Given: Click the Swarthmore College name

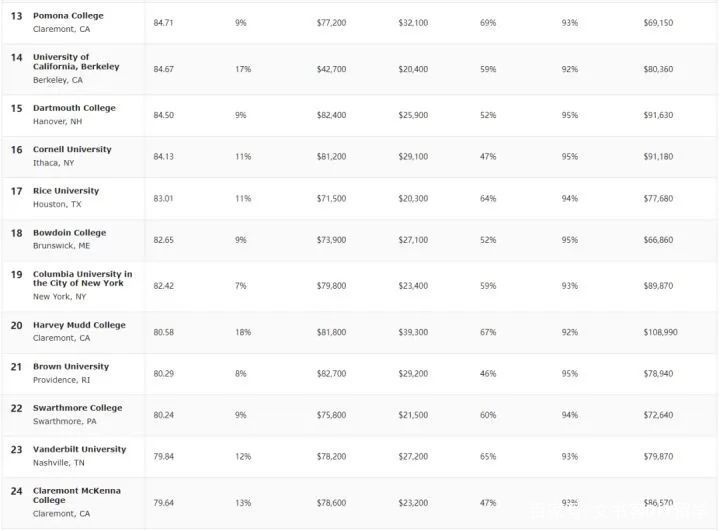Looking at the screenshot, I should 77,407.
